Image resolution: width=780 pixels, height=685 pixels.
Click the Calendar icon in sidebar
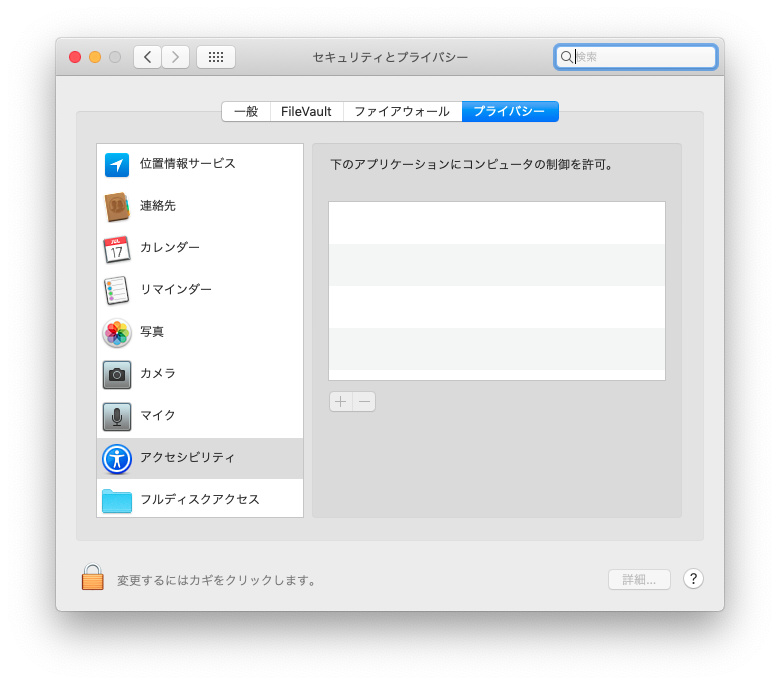(117, 249)
